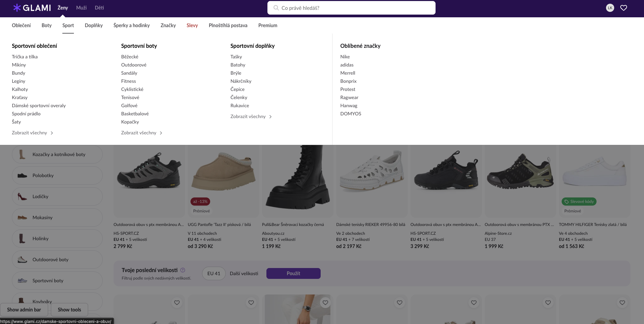Open Další velikosti size options
Screen dimensions: 644x324
click(244, 273)
